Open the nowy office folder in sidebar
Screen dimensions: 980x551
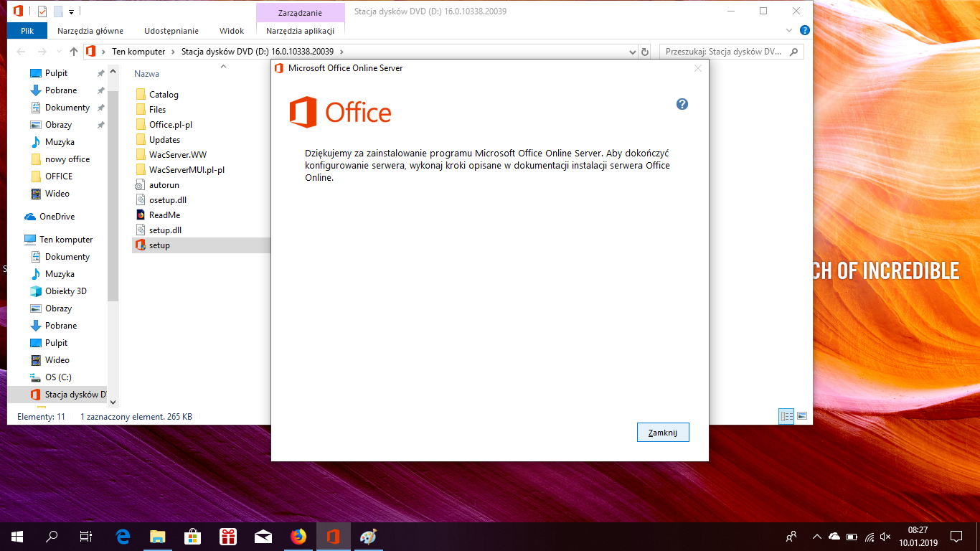(x=67, y=159)
